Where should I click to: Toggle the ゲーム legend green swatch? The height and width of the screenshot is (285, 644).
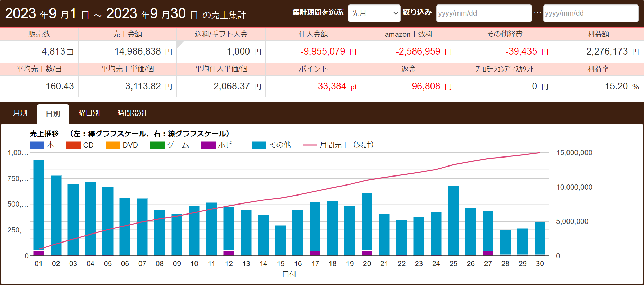(x=157, y=145)
